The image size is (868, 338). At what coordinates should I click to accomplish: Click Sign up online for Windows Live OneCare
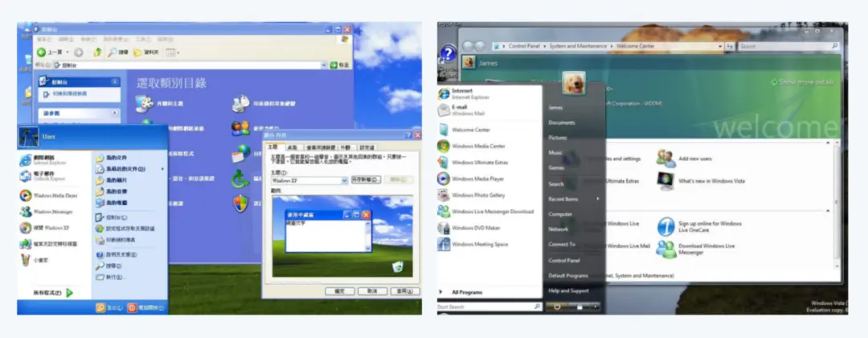point(700,227)
